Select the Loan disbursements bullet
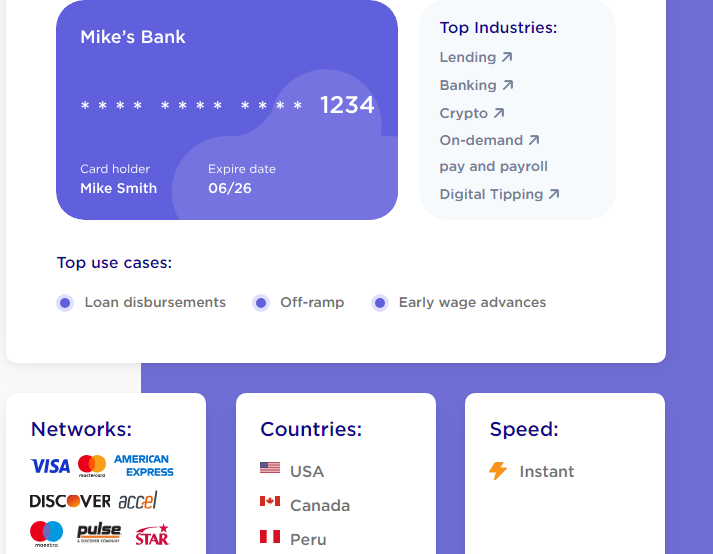 pyautogui.click(x=66, y=303)
